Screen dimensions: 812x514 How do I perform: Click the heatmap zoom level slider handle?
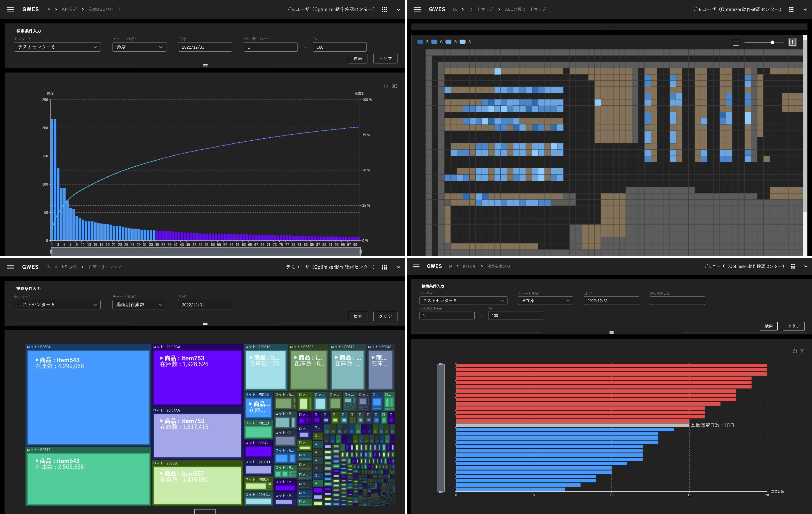[x=772, y=43]
